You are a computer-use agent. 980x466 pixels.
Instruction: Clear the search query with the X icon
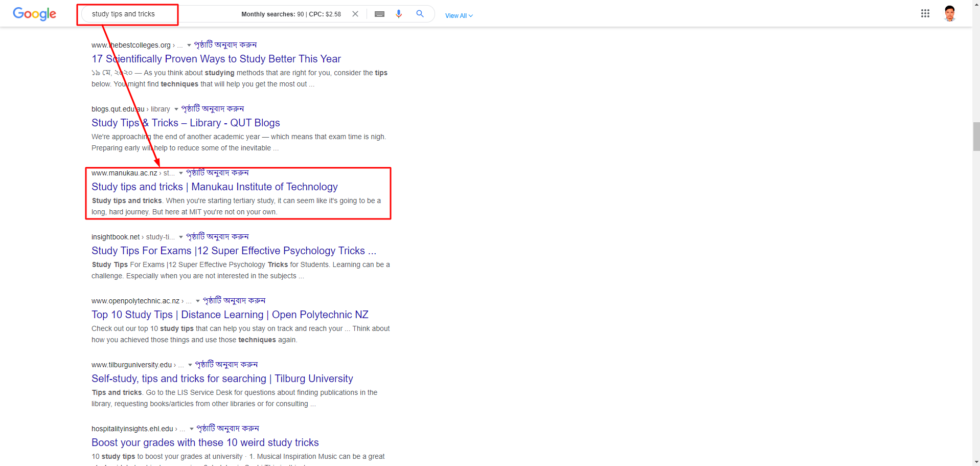(x=355, y=14)
